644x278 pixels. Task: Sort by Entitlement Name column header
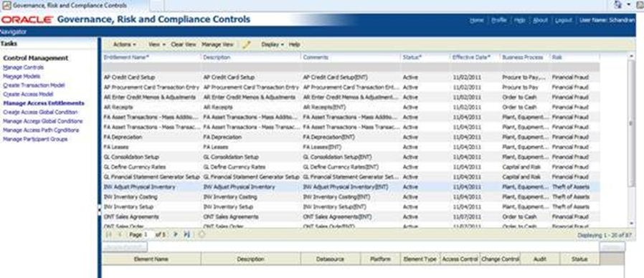(126, 57)
